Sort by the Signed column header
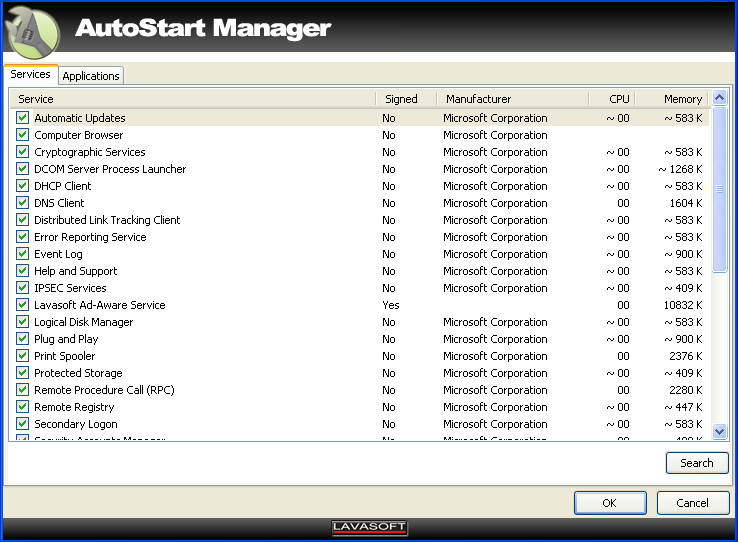 click(407, 99)
